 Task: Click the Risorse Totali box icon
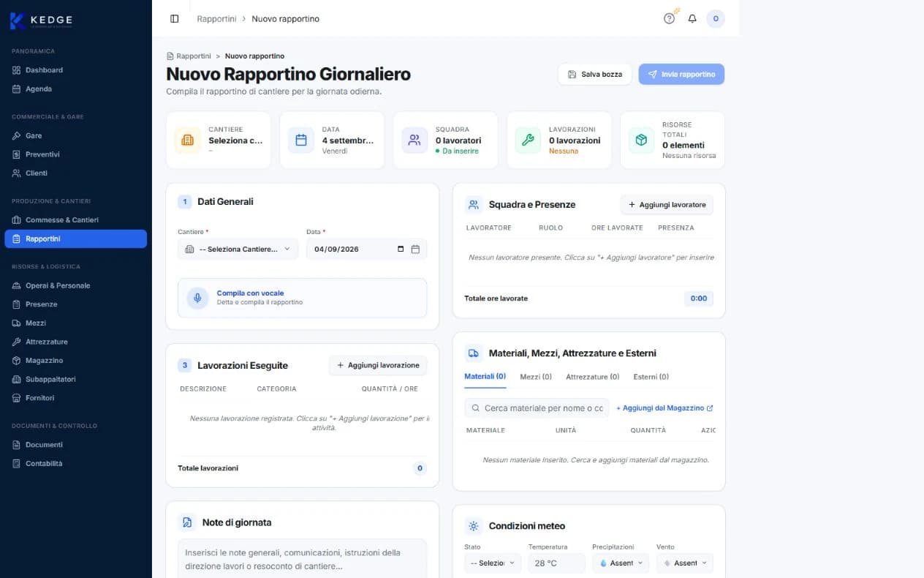641,140
